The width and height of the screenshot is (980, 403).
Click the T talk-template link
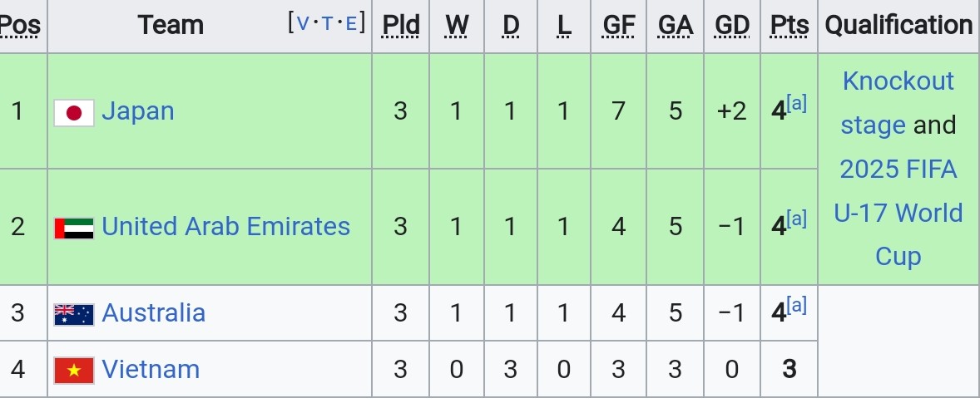(x=327, y=24)
